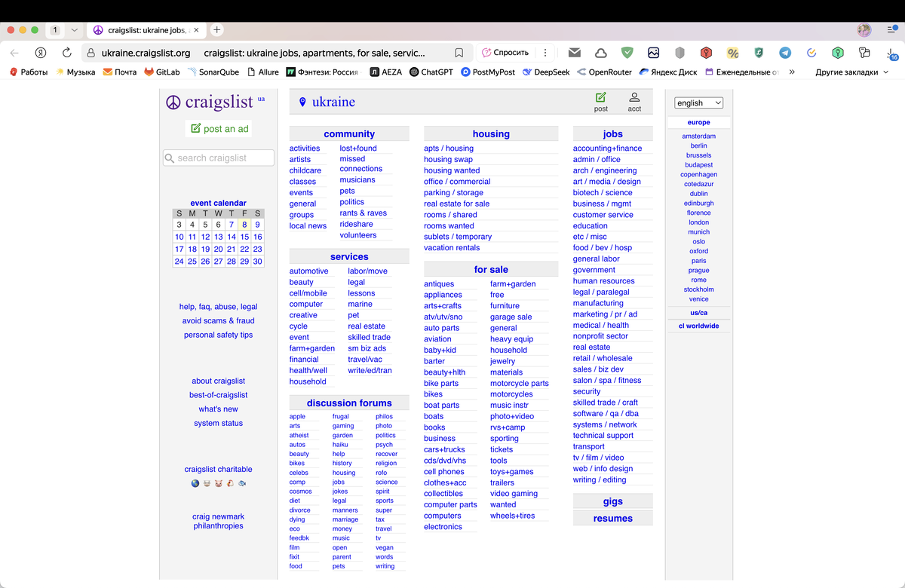Viewport: 905px width, 588px height.
Task: Switch to the craigslist ukraine tab
Action: (146, 30)
